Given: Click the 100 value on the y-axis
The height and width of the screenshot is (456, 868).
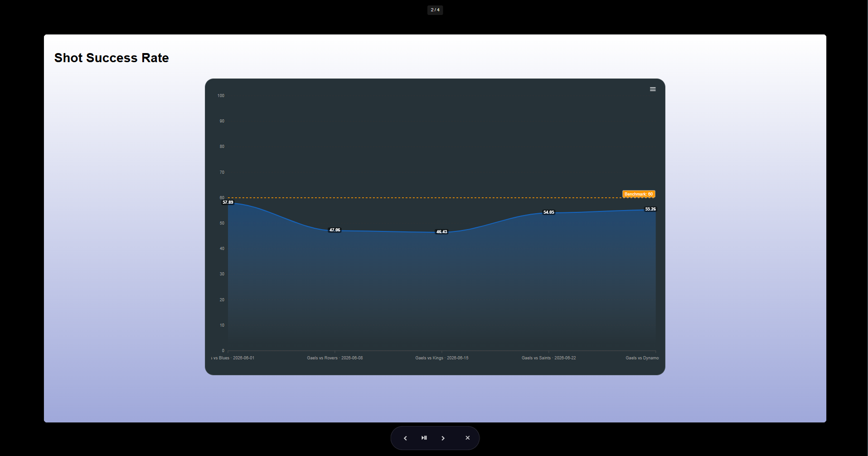Looking at the screenshot, I should coord(221,96).
